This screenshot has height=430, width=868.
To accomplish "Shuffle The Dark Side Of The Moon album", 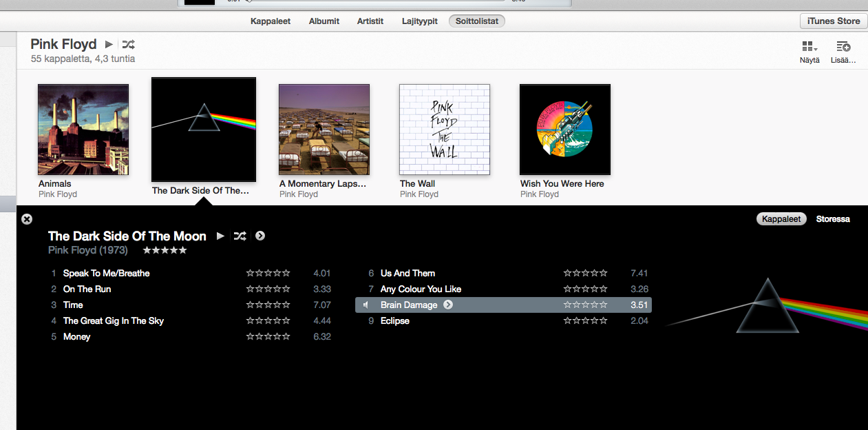I will pos(240,236).
